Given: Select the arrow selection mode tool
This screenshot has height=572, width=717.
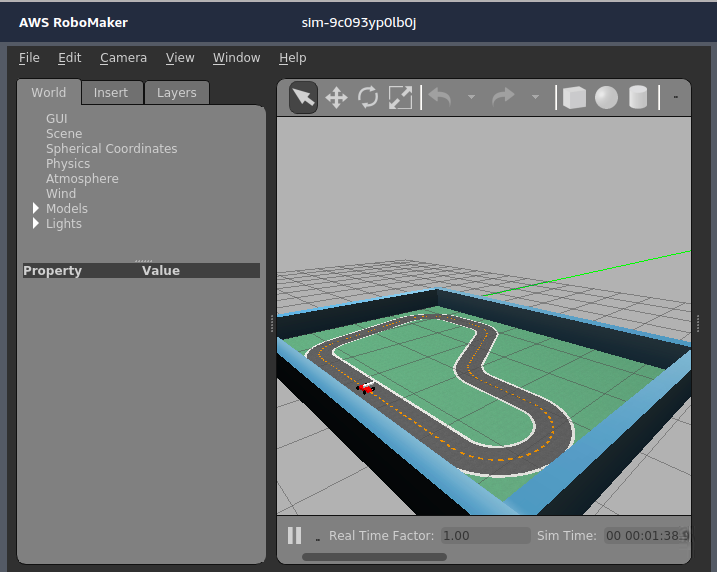Looking at the screenshot, I should 303,97.
